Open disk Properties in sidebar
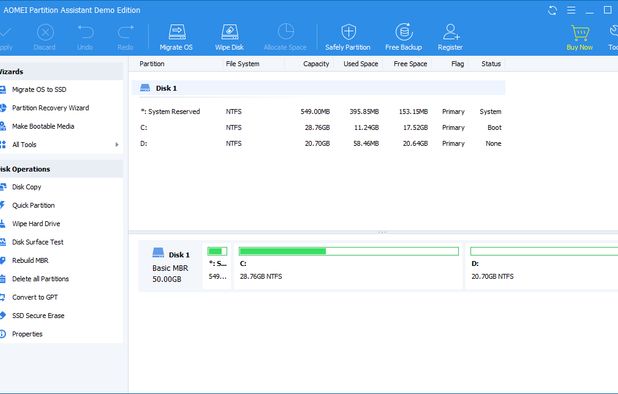This screenshot has height=394, width=618. point(27,334)
